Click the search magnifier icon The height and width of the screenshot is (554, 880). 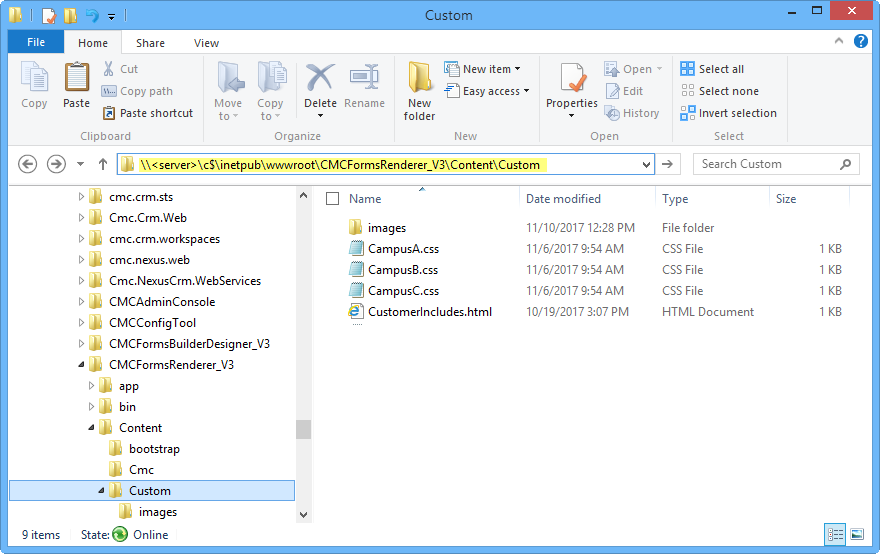846,164
